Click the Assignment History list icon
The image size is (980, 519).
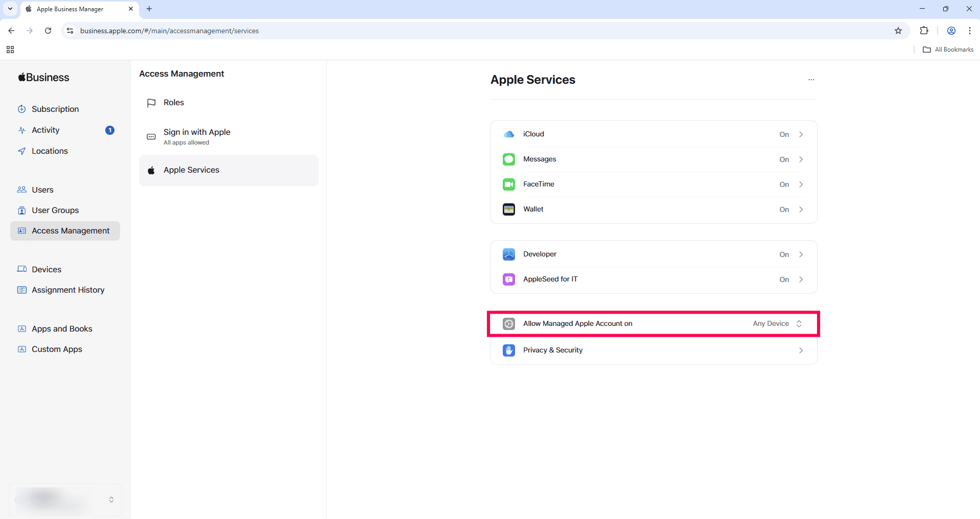click(x=21, y=290)
